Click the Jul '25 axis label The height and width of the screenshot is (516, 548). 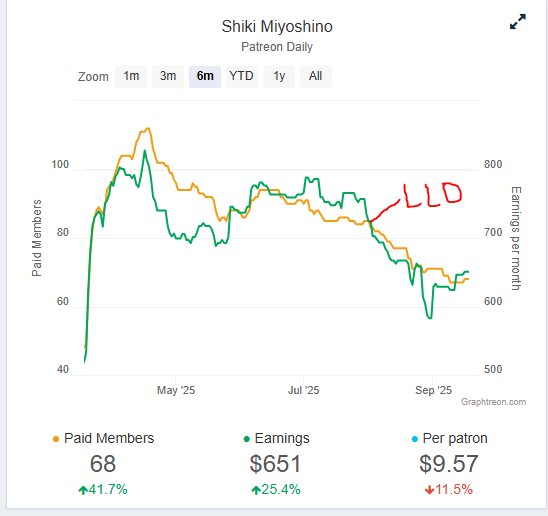(303, 390)
